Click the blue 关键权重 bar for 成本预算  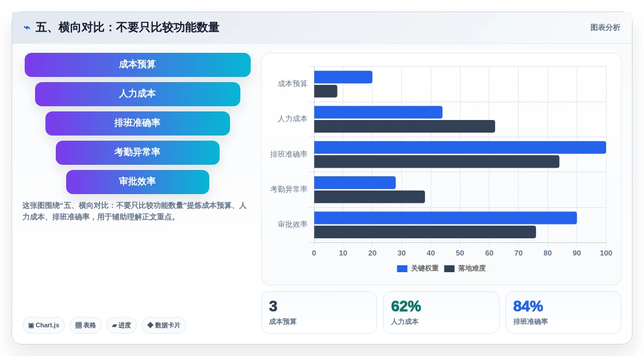[x=343, y=77]
